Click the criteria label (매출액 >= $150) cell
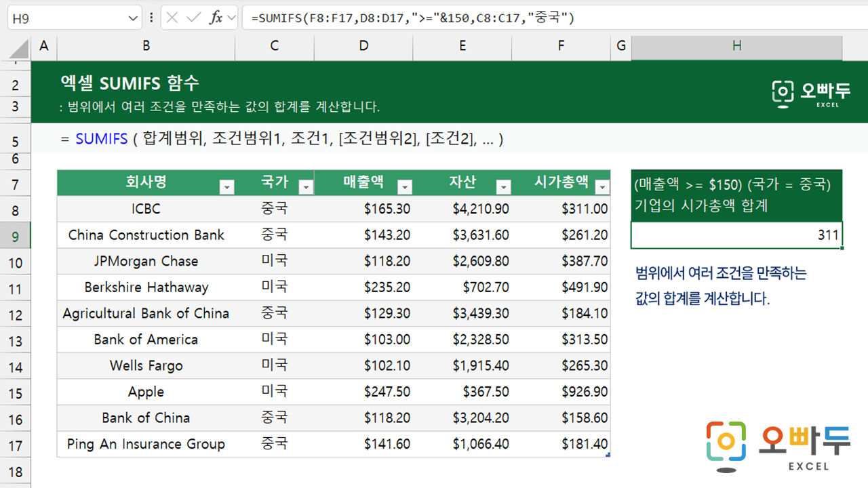The image size is (868, 488). pos(736,195)
